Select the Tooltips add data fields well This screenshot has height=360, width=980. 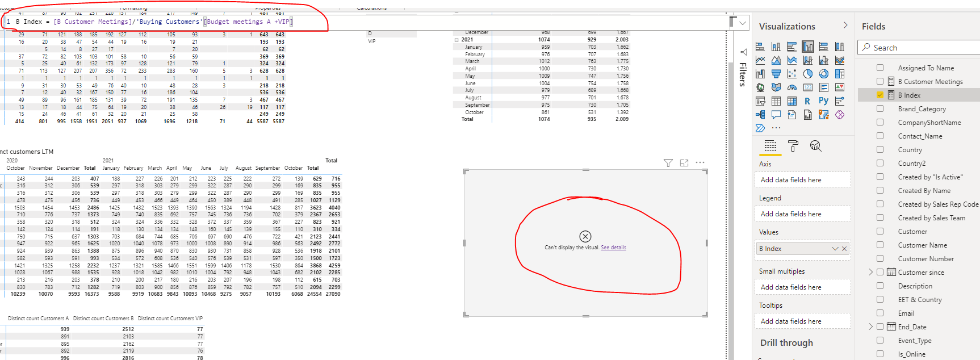tap(803, 321)
